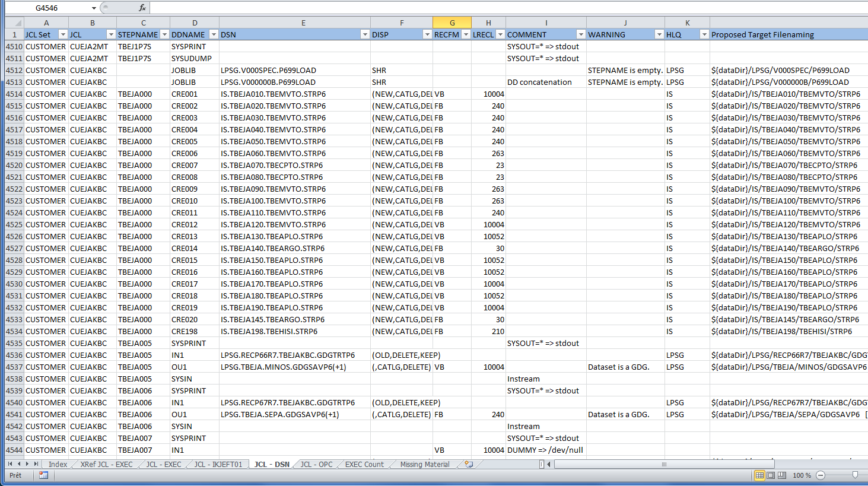Image resolution: width=868 pixels, height=486 pixels.
Task: Click the Insert Worksheet tab icon
Action: point(469,465)
